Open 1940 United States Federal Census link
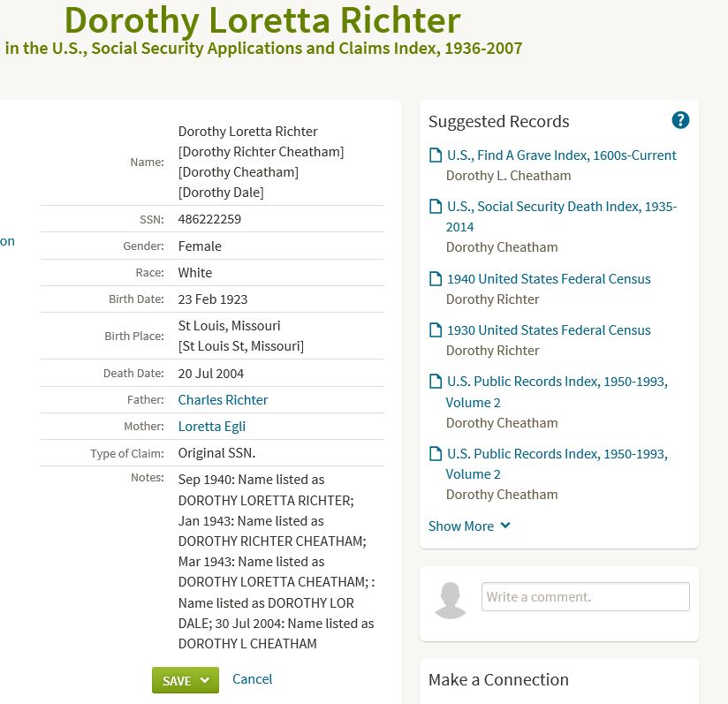This screenshot has height=704, width=728. 549,278
